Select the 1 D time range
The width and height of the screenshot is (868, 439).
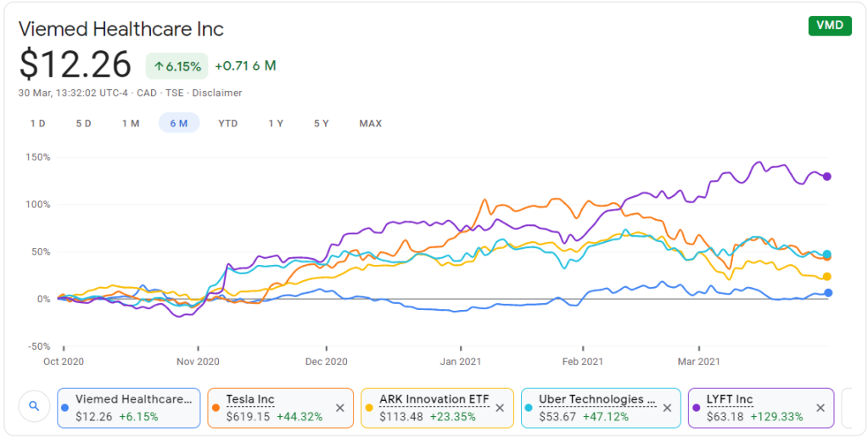(x=37, y=123)
